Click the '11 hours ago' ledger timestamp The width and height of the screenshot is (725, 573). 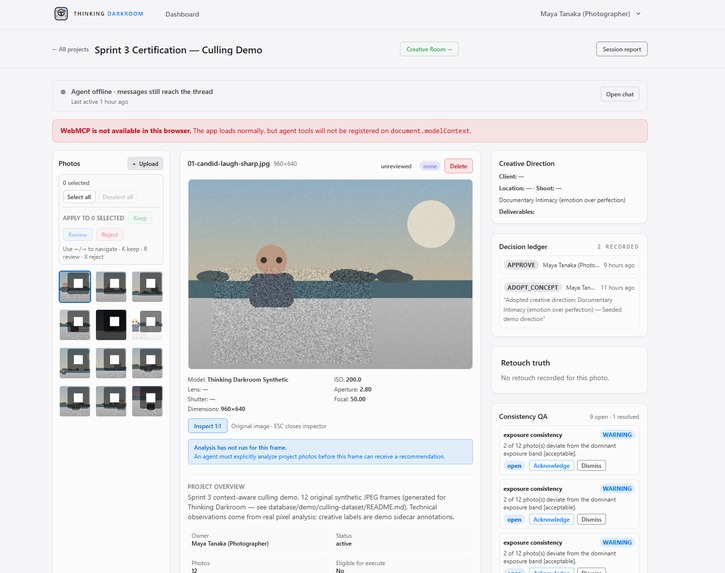pos(618,288)
